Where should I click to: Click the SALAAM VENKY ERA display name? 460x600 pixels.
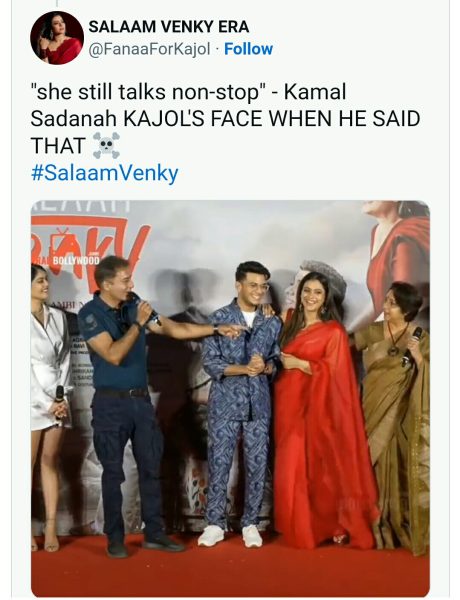point(169,27)
